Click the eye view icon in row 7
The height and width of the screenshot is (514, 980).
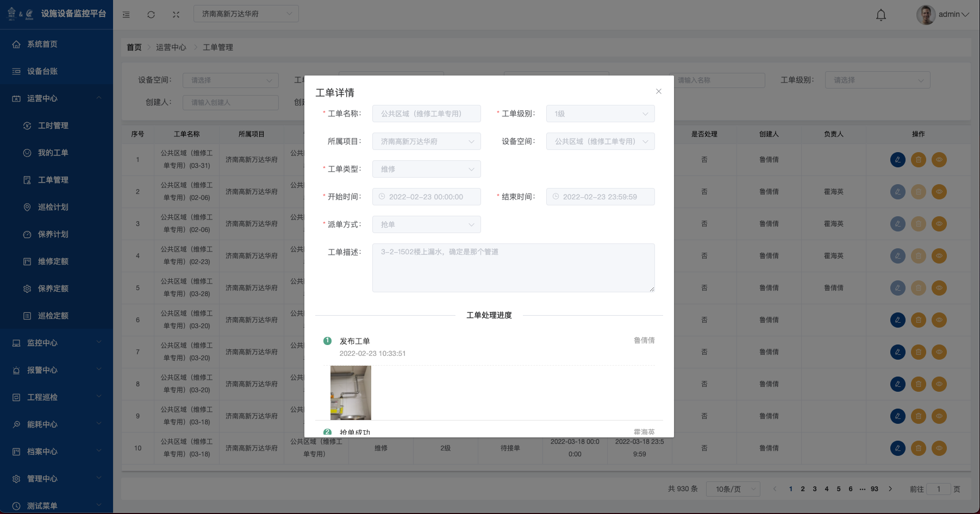[x=939, y=352]
